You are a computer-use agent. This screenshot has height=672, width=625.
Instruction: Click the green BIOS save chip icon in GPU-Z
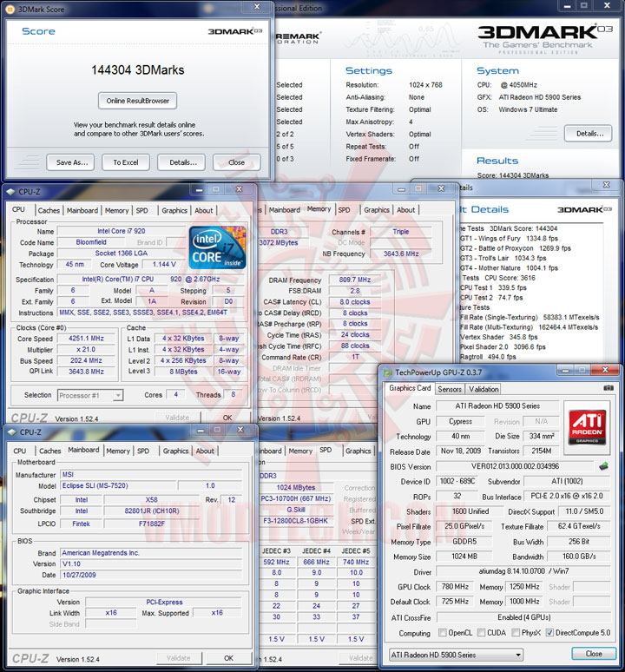coord(603,466)
